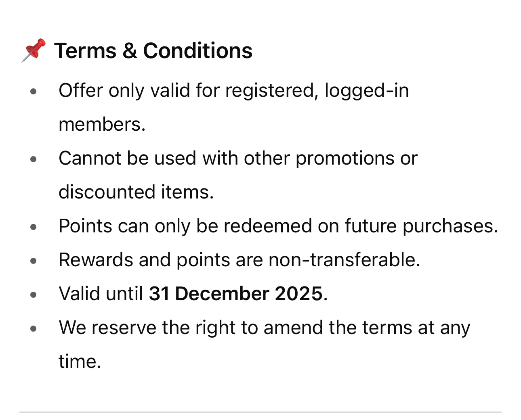
Task: Select the "Rewards and points are non-transferable" line
Action: click(239, 260)
